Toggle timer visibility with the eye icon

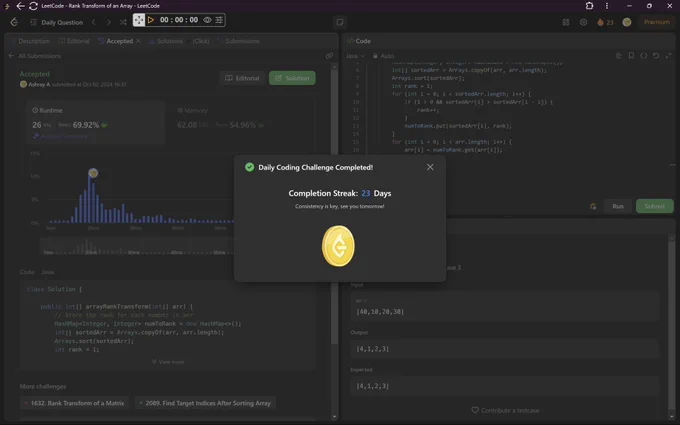[207, 20]
